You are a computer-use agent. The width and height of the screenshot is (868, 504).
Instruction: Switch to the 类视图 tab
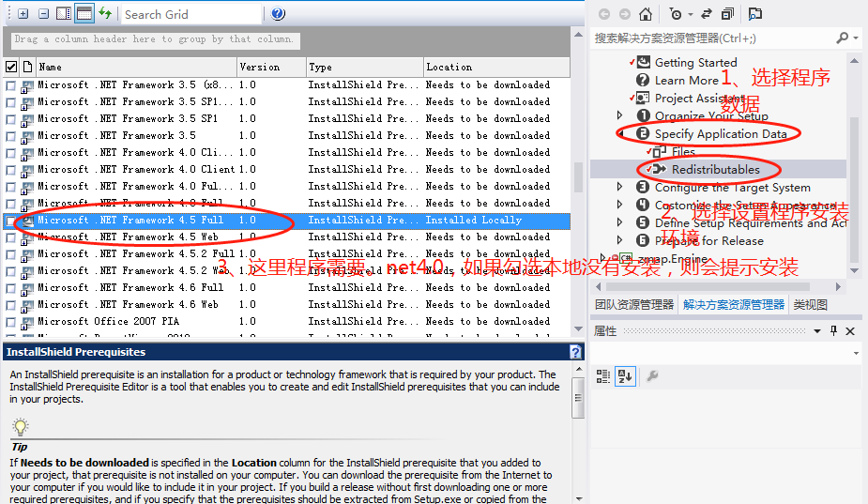(x=810, y=305)
